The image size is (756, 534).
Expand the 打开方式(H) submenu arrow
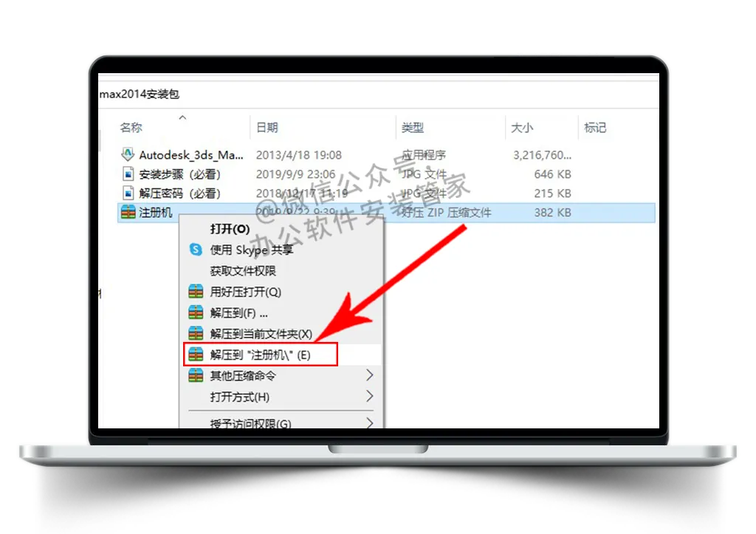pos(369,396)
